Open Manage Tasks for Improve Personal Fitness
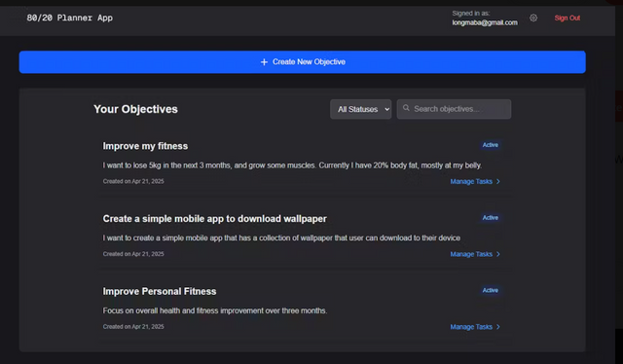This screenshot has width=623, height=364. point(471,327)
